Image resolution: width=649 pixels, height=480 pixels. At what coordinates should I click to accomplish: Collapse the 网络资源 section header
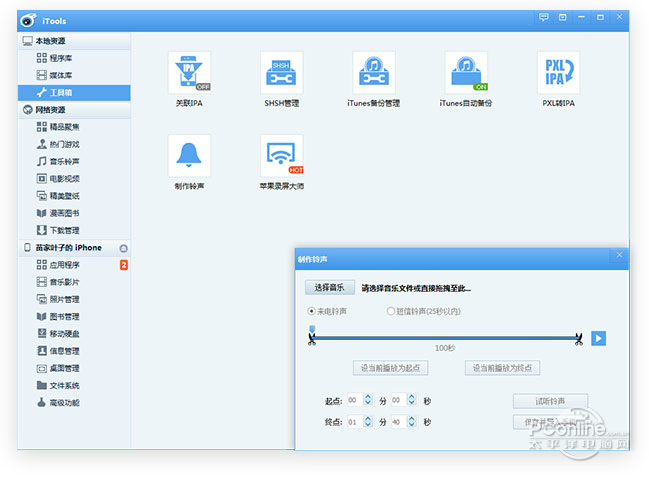coord(74,110)
